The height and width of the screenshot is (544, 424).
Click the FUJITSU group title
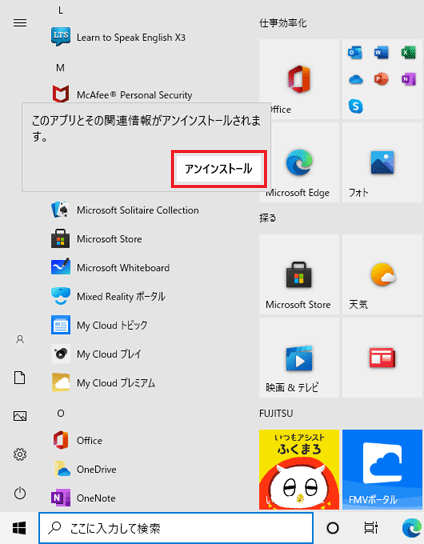276,413
